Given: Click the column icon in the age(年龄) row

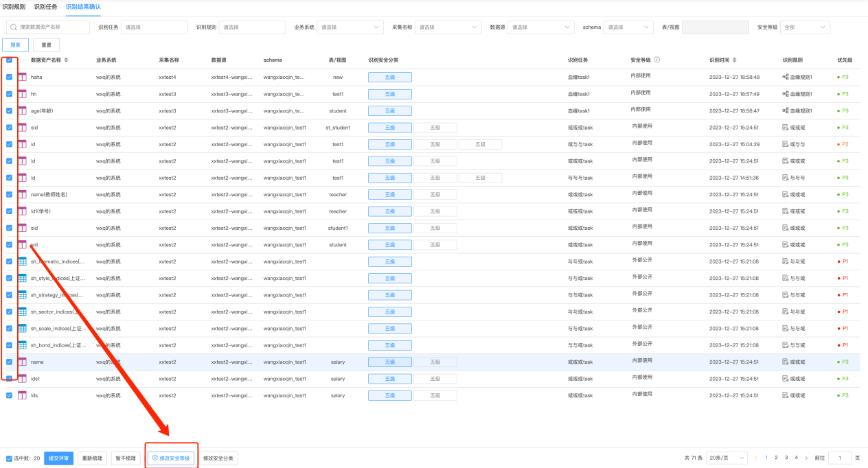Looking at the screenshot, I should [22, 110].
